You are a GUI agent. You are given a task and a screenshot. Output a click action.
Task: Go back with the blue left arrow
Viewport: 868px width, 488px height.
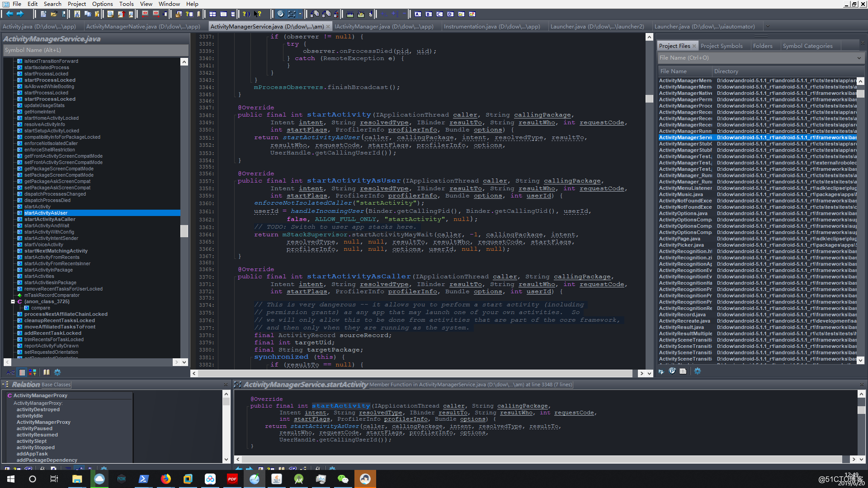coord(9,14)
